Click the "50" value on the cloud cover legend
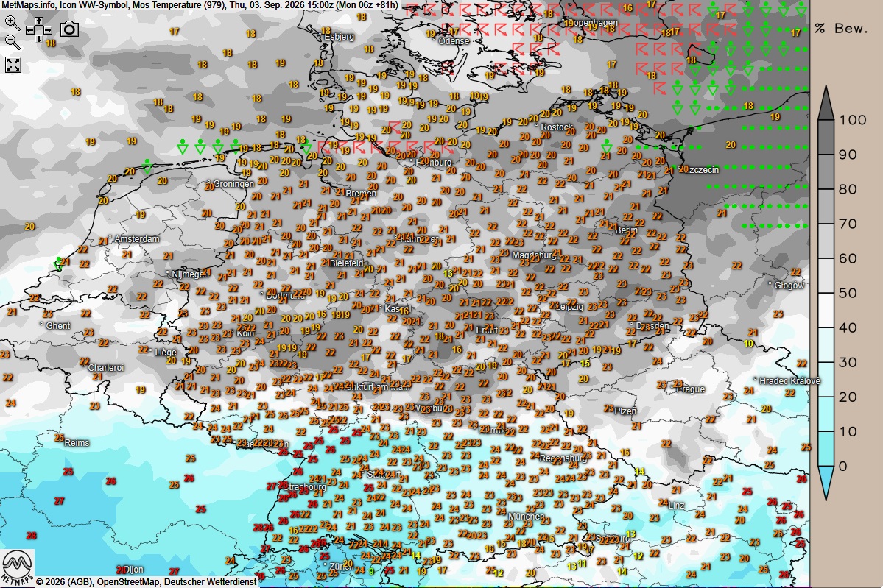 pyautogui.click(x=848, y=293)
